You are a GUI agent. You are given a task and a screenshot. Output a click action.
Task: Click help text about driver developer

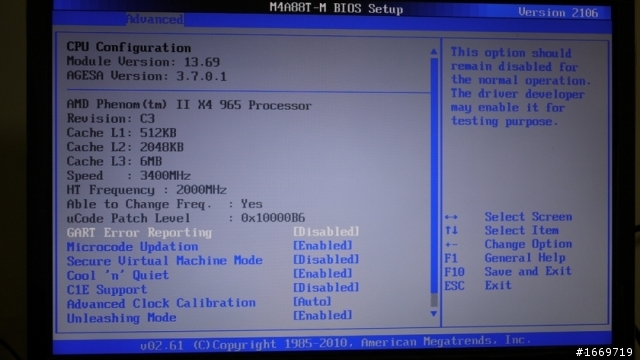(520, 87)
